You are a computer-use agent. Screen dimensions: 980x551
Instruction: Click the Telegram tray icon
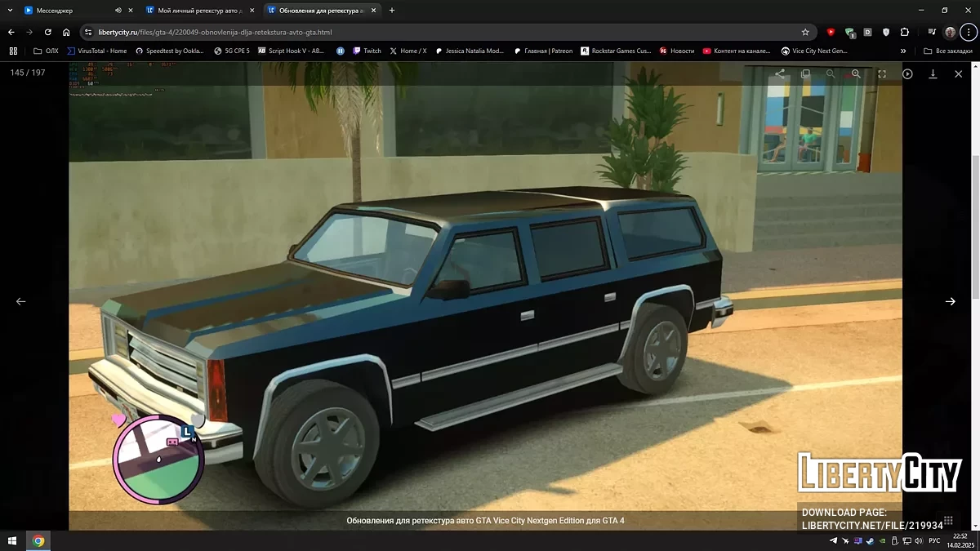(833, 540)
